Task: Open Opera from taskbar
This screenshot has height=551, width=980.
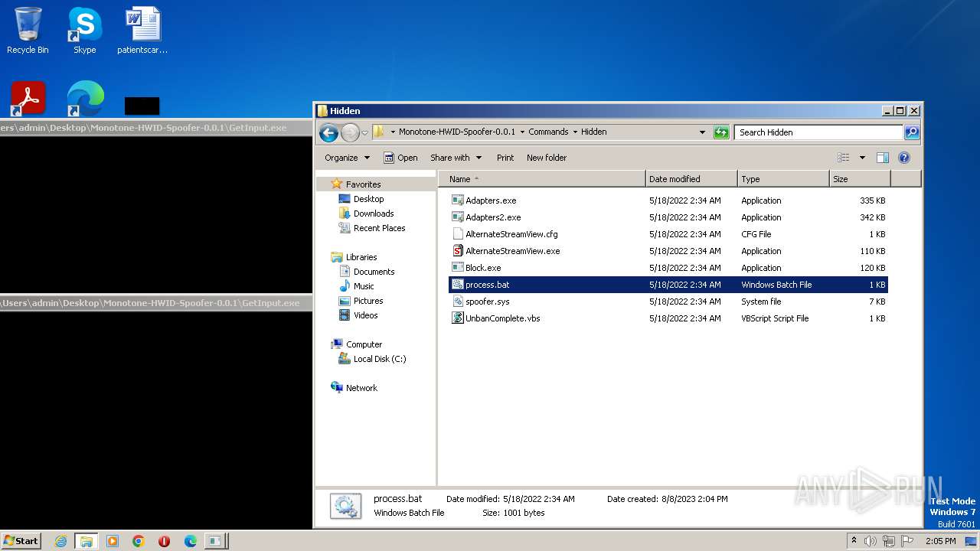Action: point(164,541)
